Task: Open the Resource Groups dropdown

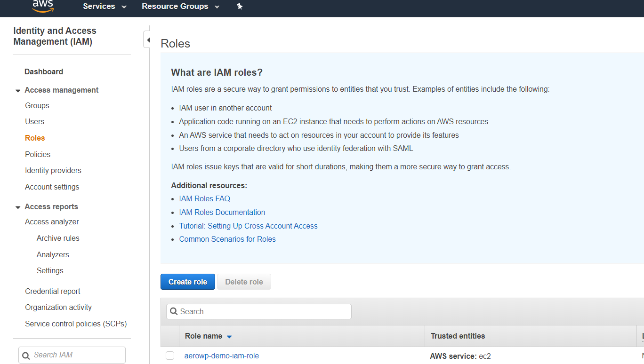Action: (x=180, y=7)
